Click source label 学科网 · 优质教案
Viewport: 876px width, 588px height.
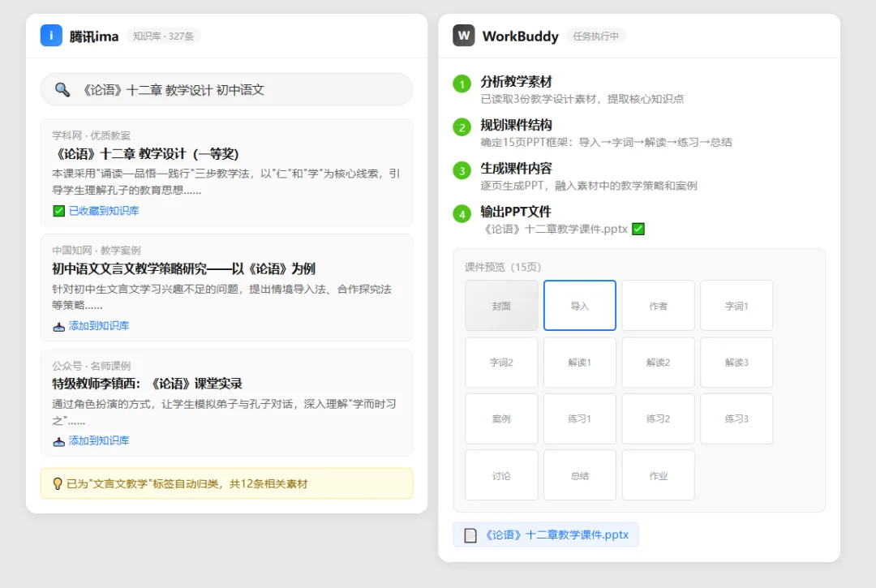[x=91, y=135]
